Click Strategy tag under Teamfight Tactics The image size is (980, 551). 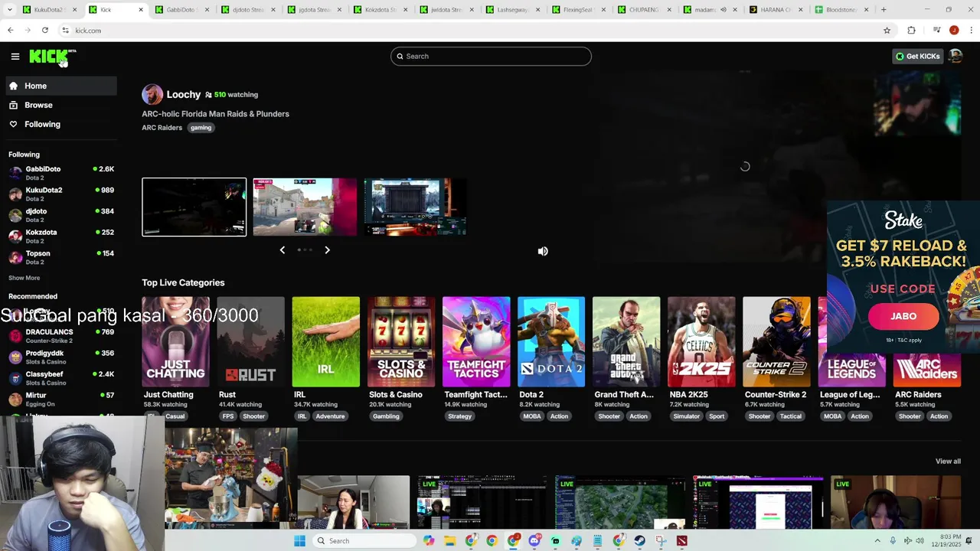click(459, 416)
